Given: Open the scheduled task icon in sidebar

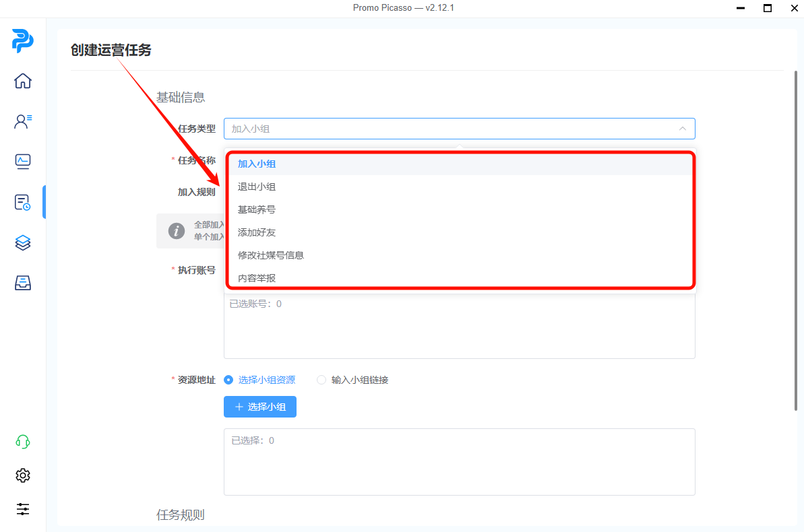Looking at the screenshot, I should (23, 202).
